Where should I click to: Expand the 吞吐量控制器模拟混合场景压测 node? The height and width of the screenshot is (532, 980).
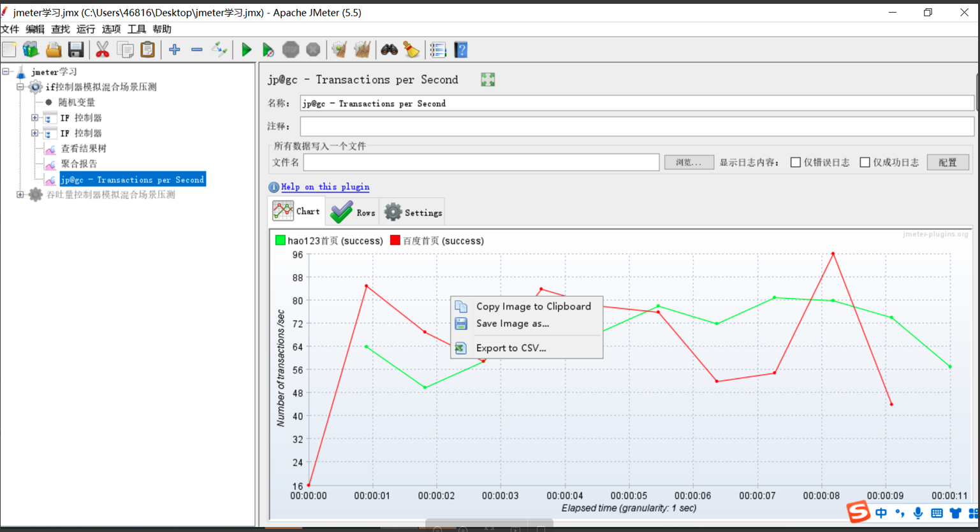20,195
